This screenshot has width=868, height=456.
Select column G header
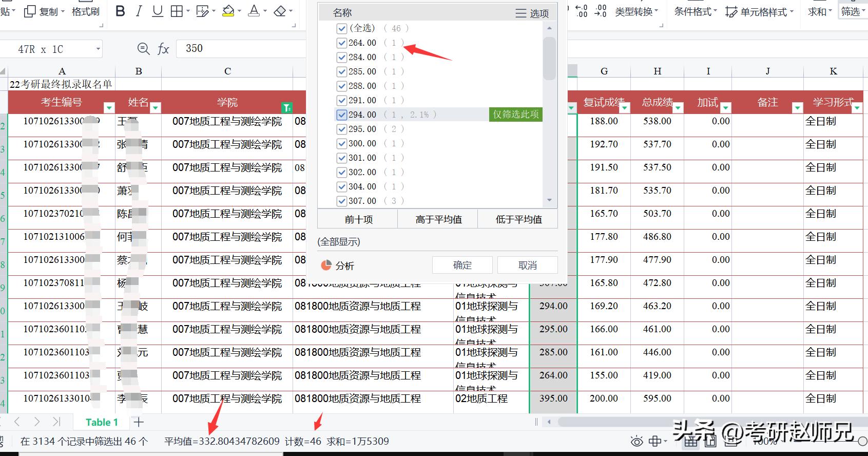coord(604,71)
